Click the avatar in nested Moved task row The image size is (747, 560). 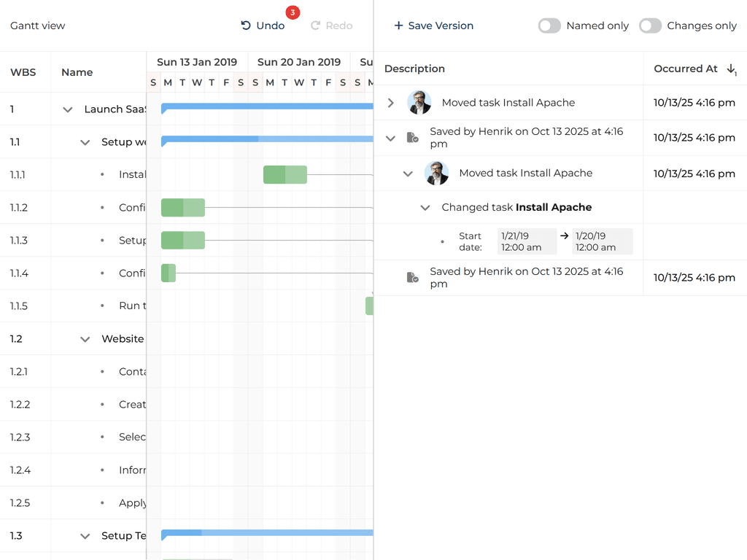(436, 174)
